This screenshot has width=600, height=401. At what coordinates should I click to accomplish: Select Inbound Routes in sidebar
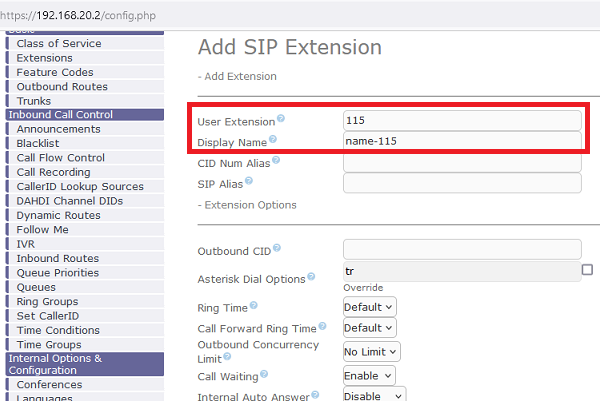pyautogui.click(x=57, y=258)
